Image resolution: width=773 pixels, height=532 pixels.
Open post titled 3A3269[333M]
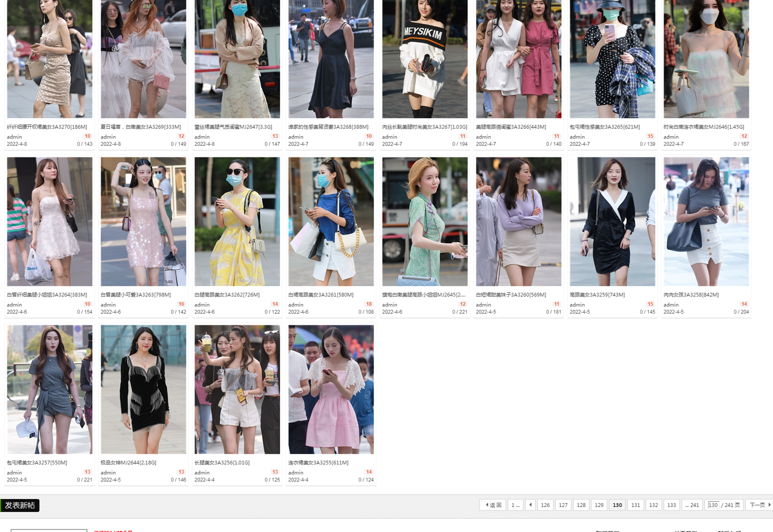(x=141, y=127)
